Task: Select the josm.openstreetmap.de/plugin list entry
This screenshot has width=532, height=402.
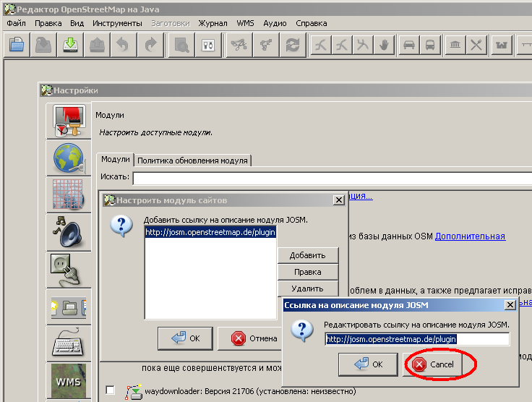Action: click(210, 232)
